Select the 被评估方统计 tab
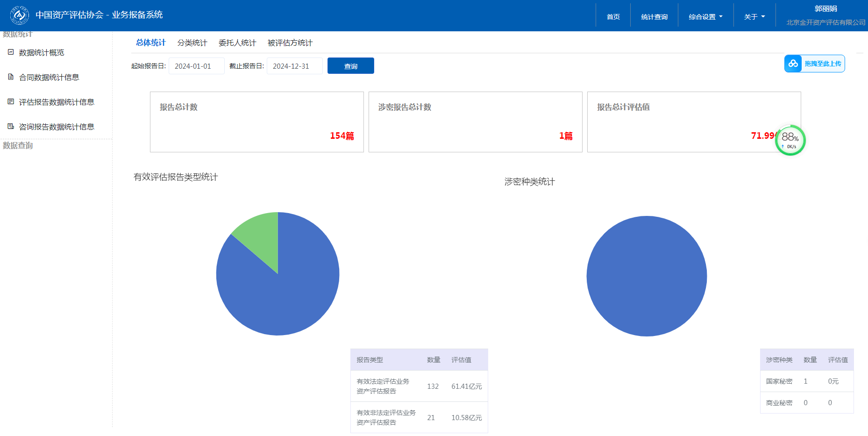The height and width of the screenshot is (436, 868). (x=290, y=43)
